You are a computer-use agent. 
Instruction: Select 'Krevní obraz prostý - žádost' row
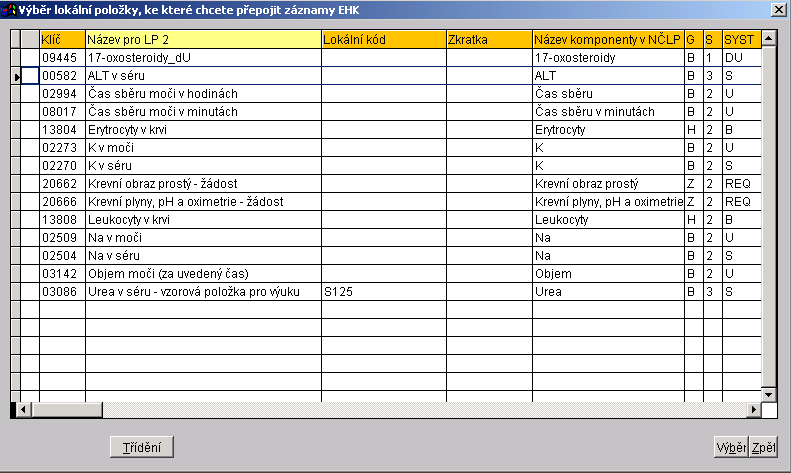(x=203, y=184)
